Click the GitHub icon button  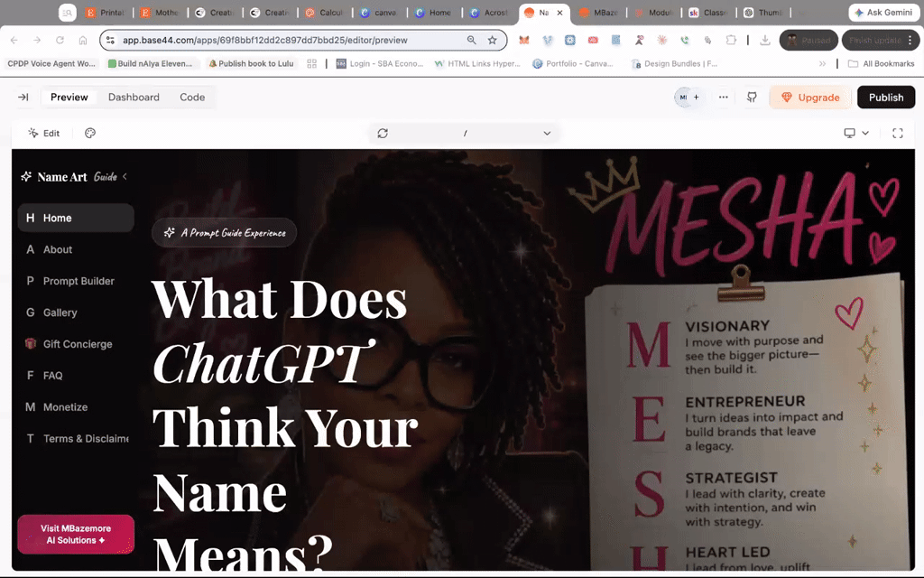(752, 98)
